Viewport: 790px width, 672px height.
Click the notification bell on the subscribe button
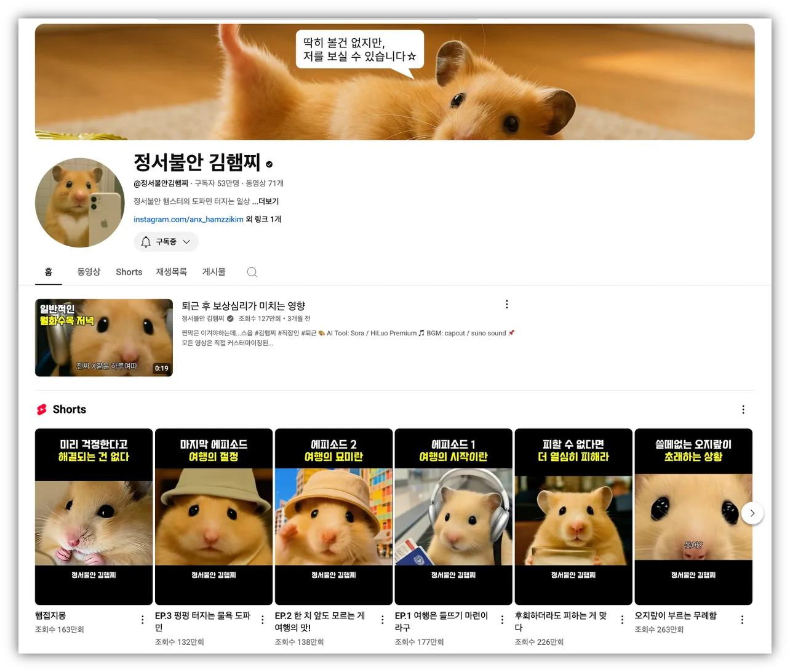point(146,242)
